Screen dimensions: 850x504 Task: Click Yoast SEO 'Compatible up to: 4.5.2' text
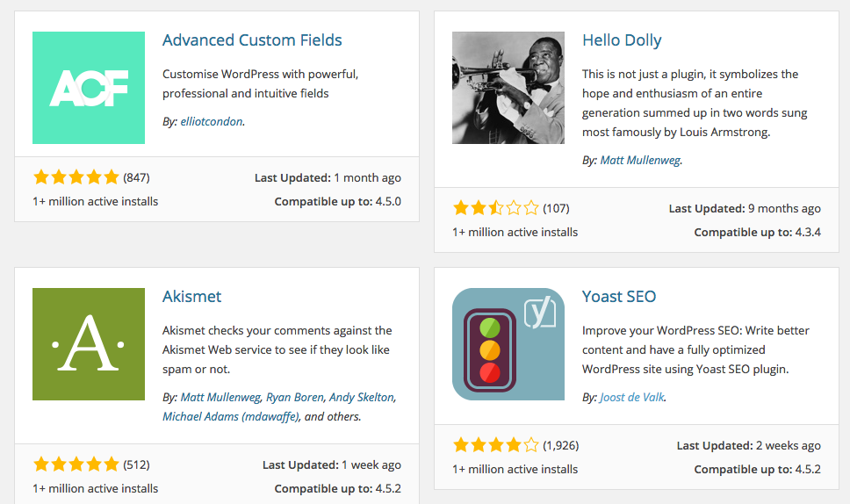[x=757, y=469]
